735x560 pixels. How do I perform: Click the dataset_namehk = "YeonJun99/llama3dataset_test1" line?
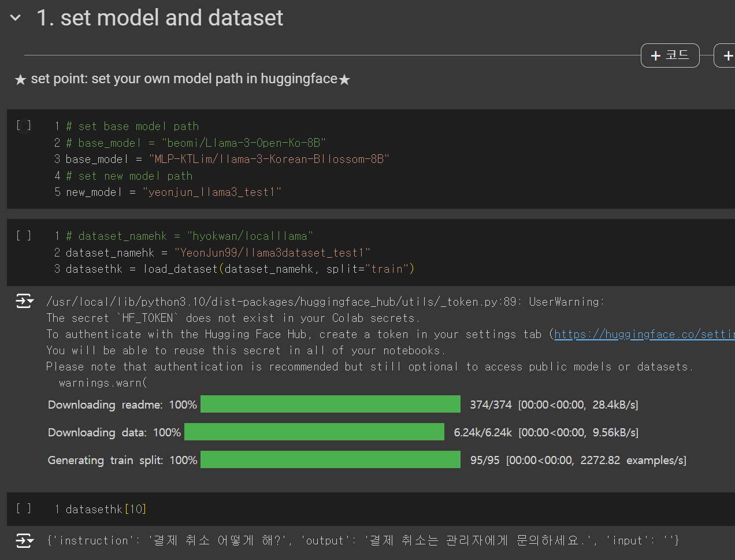point(218,253)
